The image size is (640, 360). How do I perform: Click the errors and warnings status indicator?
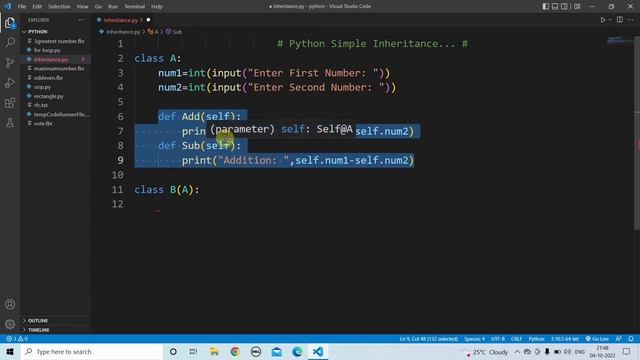tap(17, 339)
